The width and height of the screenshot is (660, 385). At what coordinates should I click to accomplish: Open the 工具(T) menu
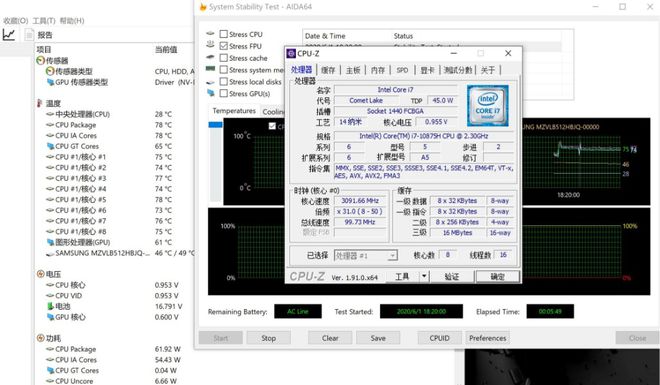44,20
